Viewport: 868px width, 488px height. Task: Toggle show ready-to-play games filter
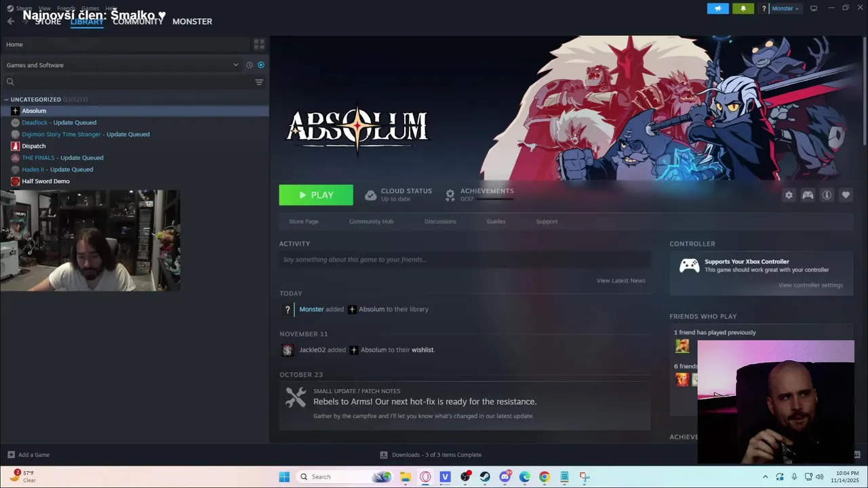point(261,65)
